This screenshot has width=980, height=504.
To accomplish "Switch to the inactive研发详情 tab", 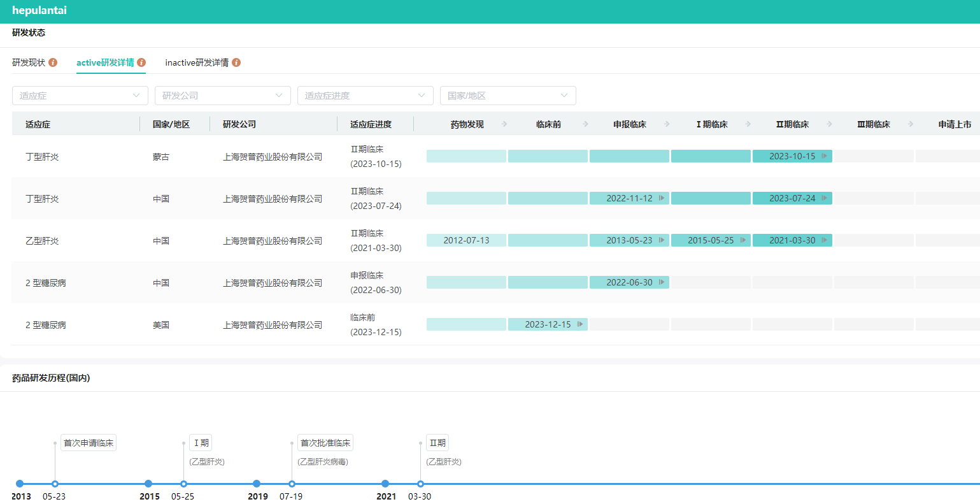I will (x=197, y=62).
